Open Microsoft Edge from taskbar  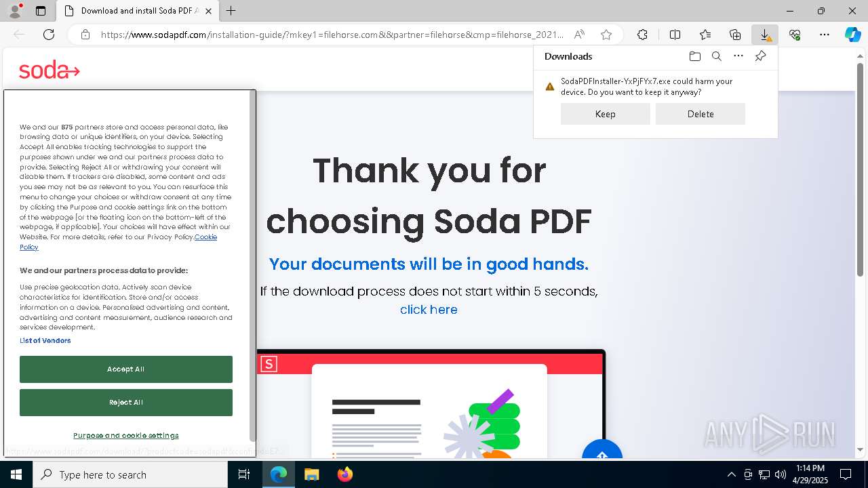tap(279, 474)
